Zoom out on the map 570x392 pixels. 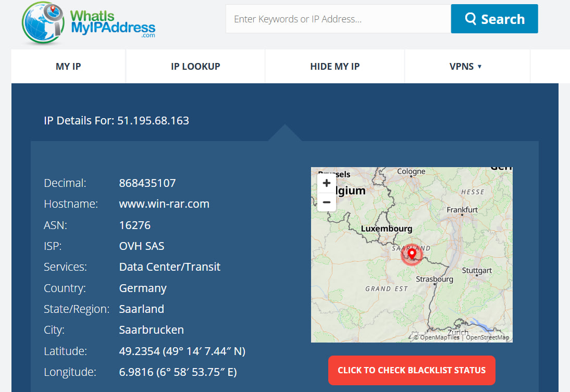[x=326, y=202]
